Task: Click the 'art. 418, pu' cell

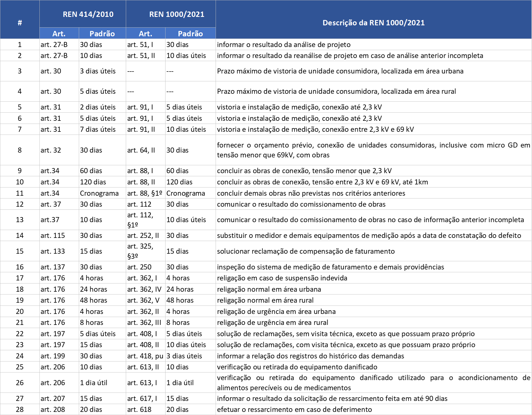Action: click(x=145, y=356)
